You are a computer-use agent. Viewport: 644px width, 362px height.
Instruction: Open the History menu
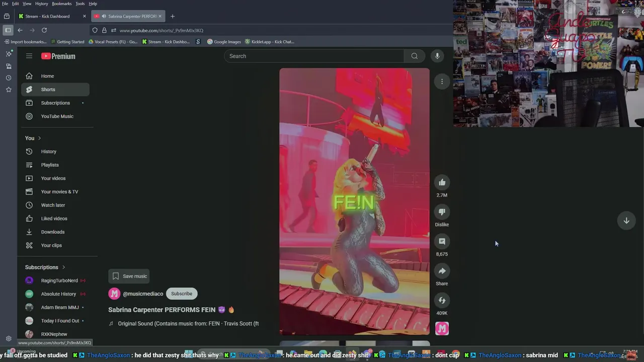pos(42,4)
